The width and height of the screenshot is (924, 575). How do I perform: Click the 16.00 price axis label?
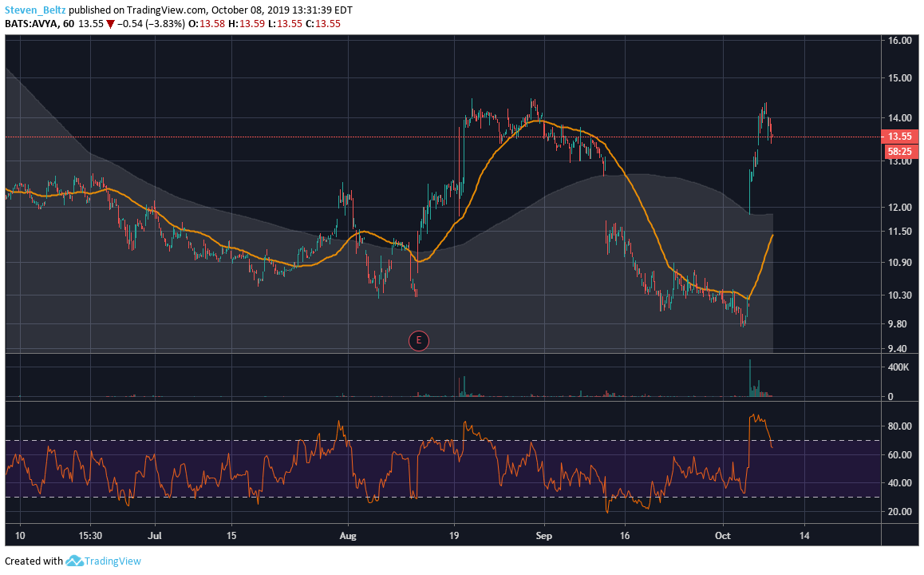pyautogui.click(x=900, y=41)
